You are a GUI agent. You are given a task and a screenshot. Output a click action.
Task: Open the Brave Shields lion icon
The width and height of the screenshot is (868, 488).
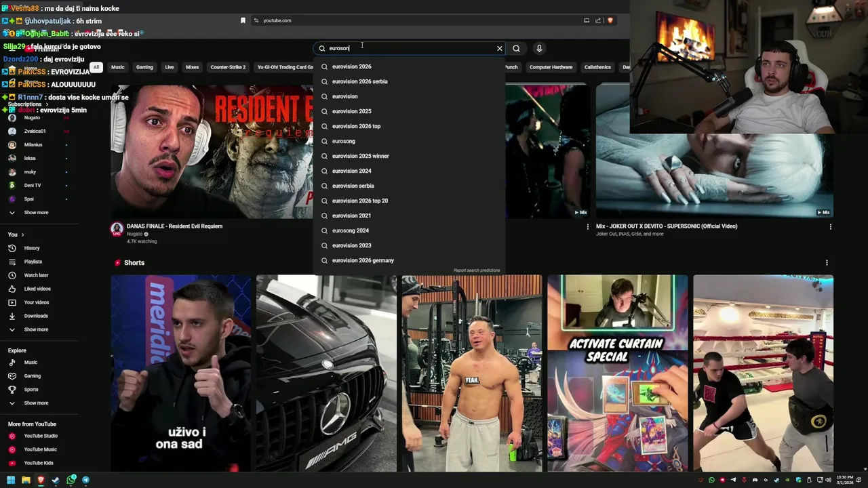(610, 20)
